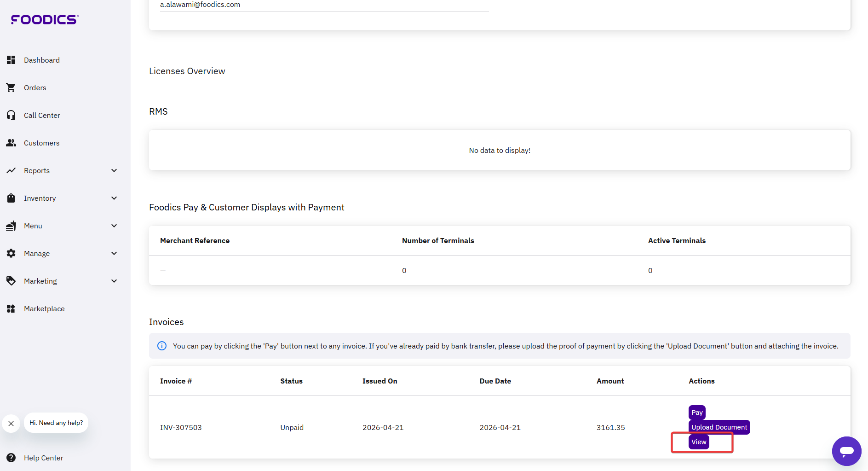Viewport: 868px width, 471px height.
Task: Open Call Center
Action: click(42, 115)
